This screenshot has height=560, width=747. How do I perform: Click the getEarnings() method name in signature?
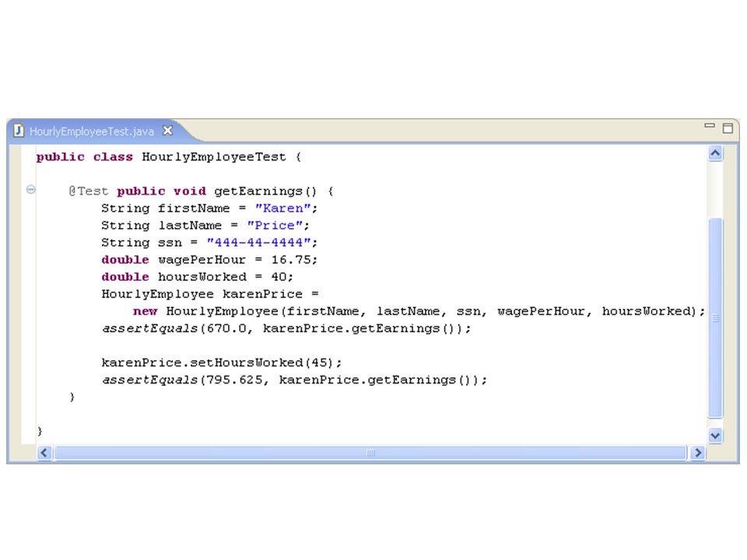tap(265, 191)
